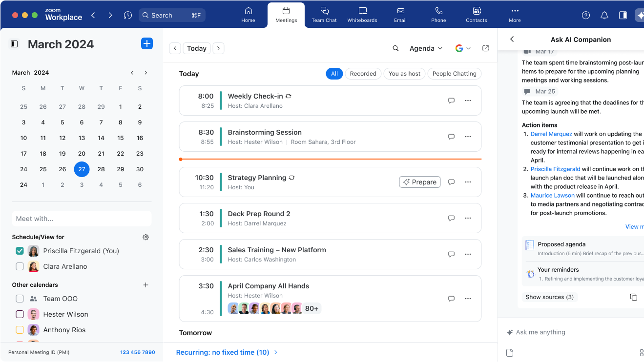Uncheck Priscilla Fitzgerald calendar checkbox
644x362 pixels.
coord(20,251)
